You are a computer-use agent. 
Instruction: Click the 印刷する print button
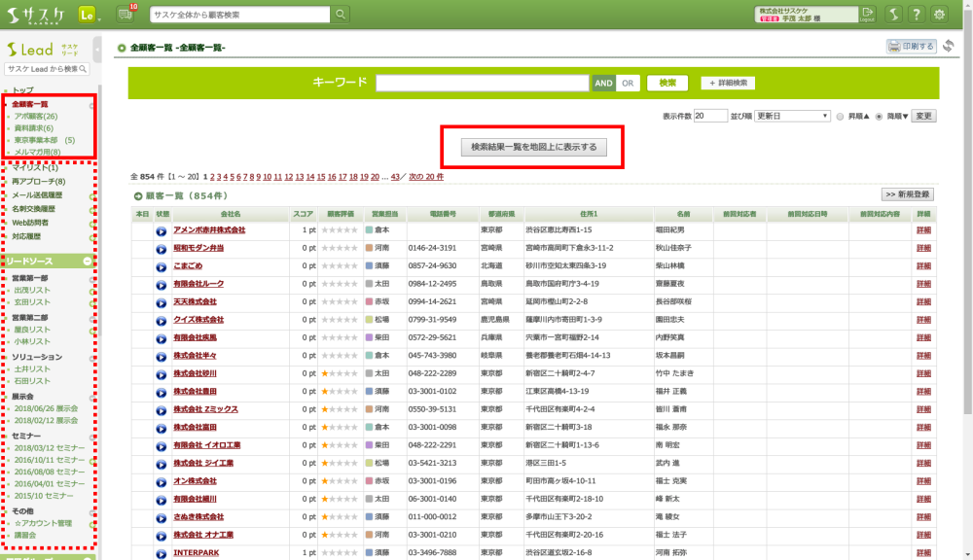(911, 46)
